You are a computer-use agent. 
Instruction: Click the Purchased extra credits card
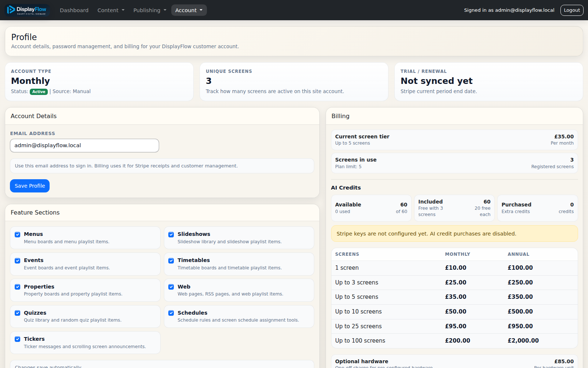click(x=538, y=208)
